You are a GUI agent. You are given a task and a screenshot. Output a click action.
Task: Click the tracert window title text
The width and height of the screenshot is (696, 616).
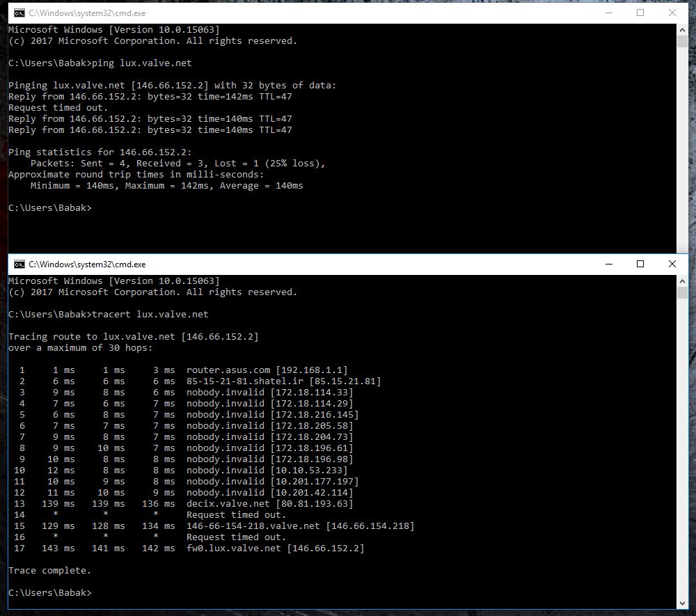coord(87,264)
